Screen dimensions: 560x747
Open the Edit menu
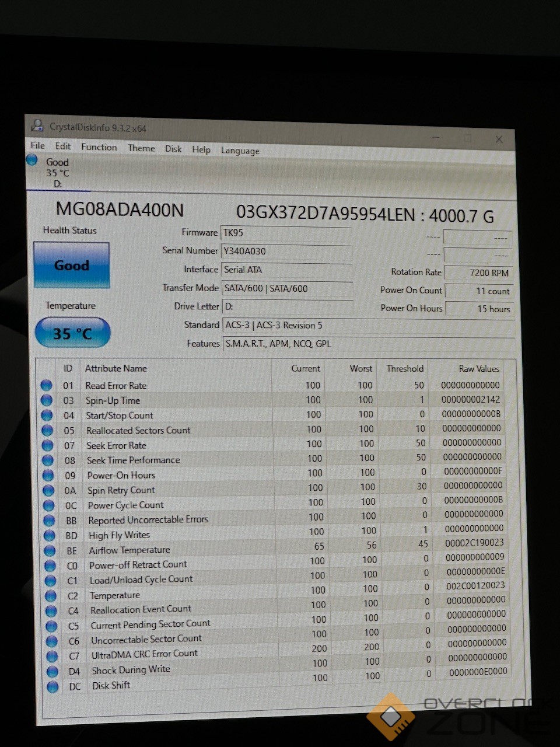coord(63,146)
